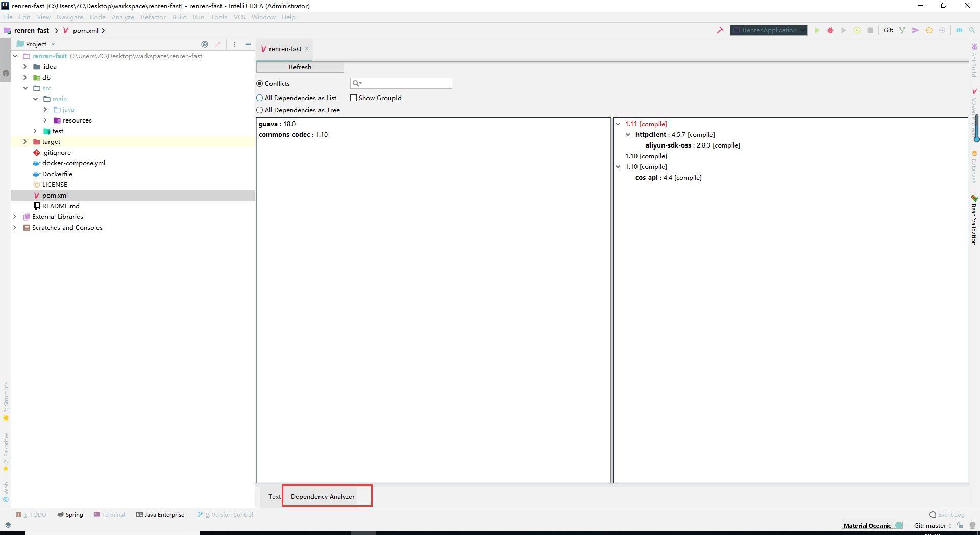Open the Version Control tool window

225,515
